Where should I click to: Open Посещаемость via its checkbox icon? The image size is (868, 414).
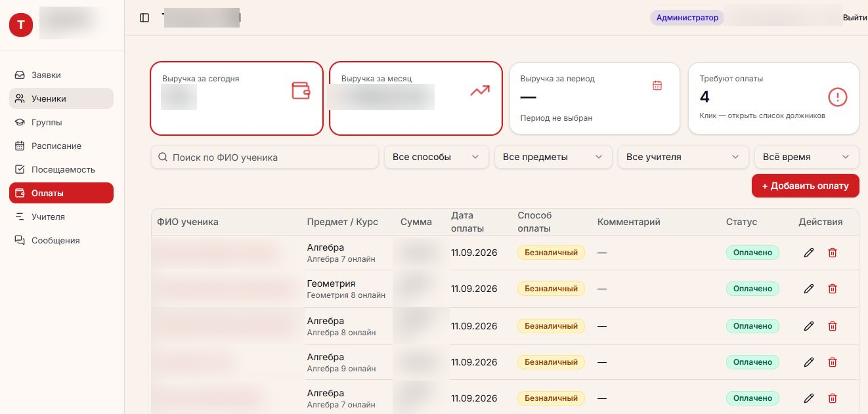click(20, 170)
